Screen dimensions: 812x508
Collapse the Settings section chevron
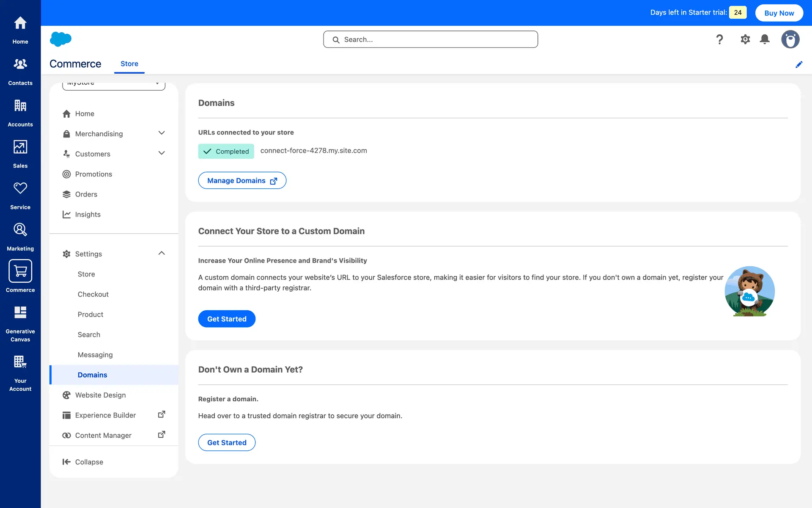161,253
